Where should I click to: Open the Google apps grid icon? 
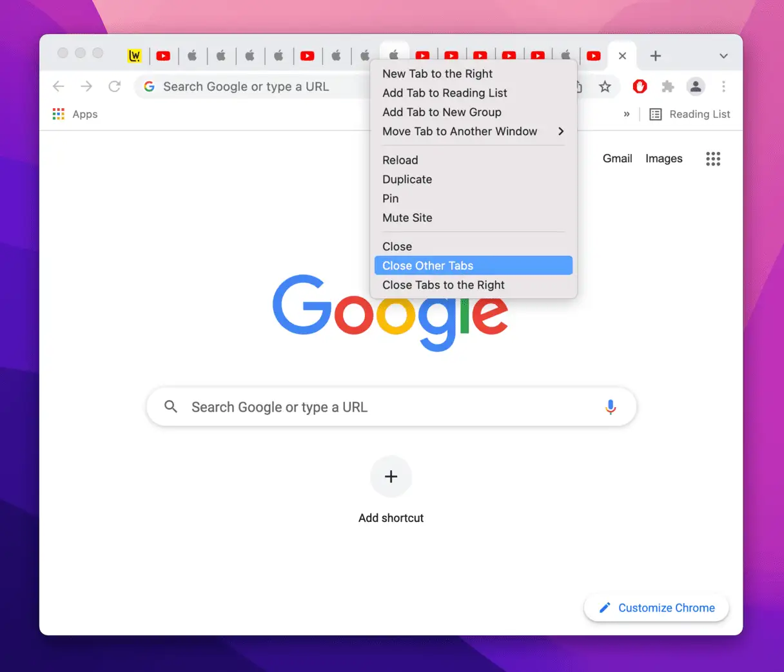[712, 158]
